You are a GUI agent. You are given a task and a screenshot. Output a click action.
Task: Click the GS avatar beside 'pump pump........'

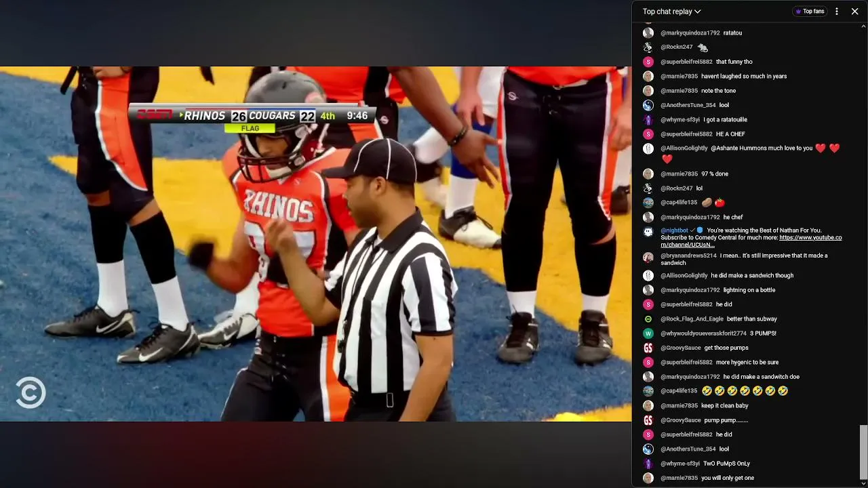pos(648,420)
